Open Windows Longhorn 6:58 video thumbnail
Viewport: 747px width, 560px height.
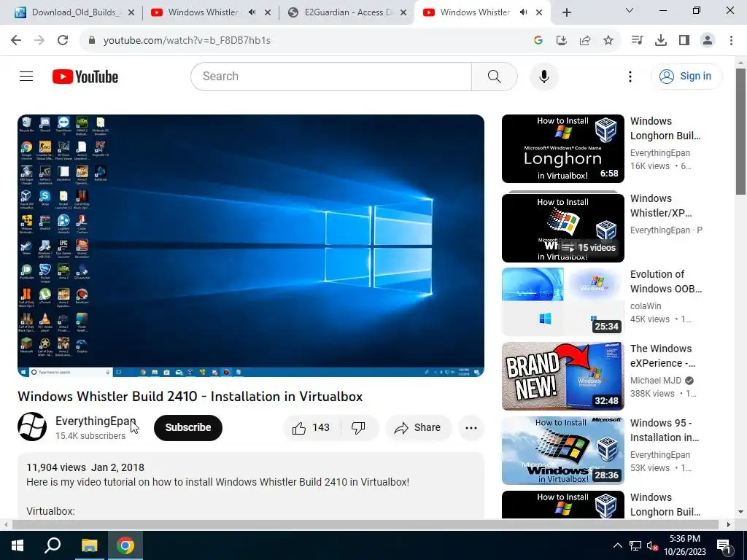click(562, 149)
